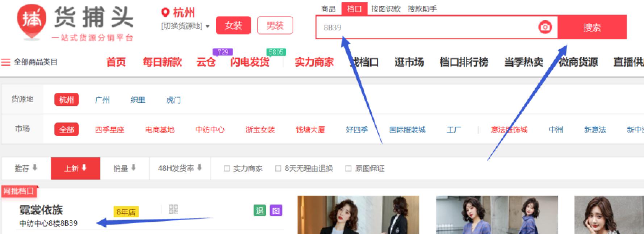Image resolution: width=644 pixels, height=234 pixels.
Task: Open the blue dress product thumbnail
Action: [x=497, y=215]
